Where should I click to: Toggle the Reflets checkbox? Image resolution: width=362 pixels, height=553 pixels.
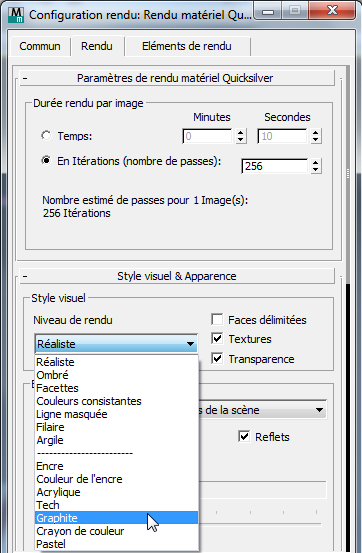pyautogui.click(x=244, y=436)
